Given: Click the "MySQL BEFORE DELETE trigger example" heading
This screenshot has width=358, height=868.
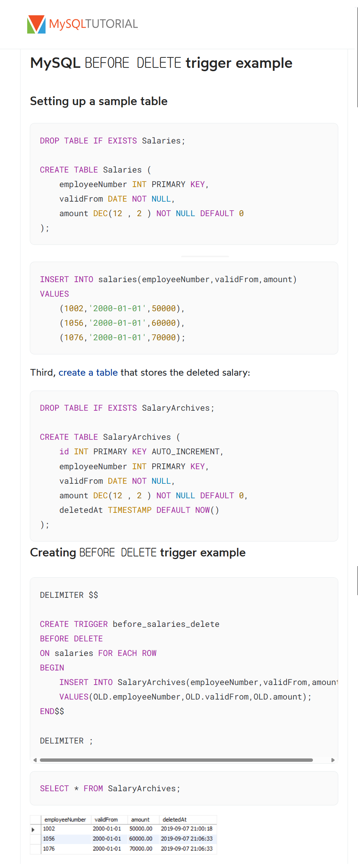Looking at the screenshot, I should [161, 63].
